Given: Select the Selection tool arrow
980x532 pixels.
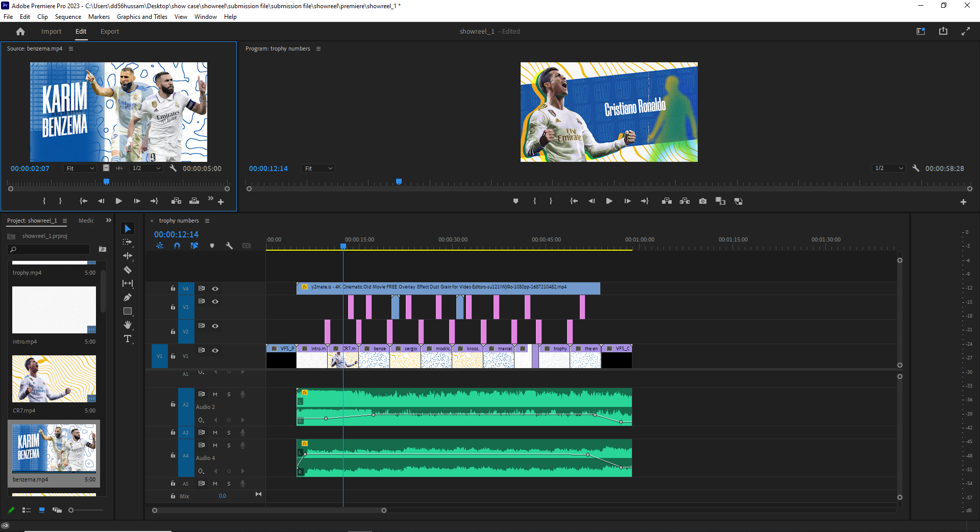Looking at the screenshot, I should point(128,228).
